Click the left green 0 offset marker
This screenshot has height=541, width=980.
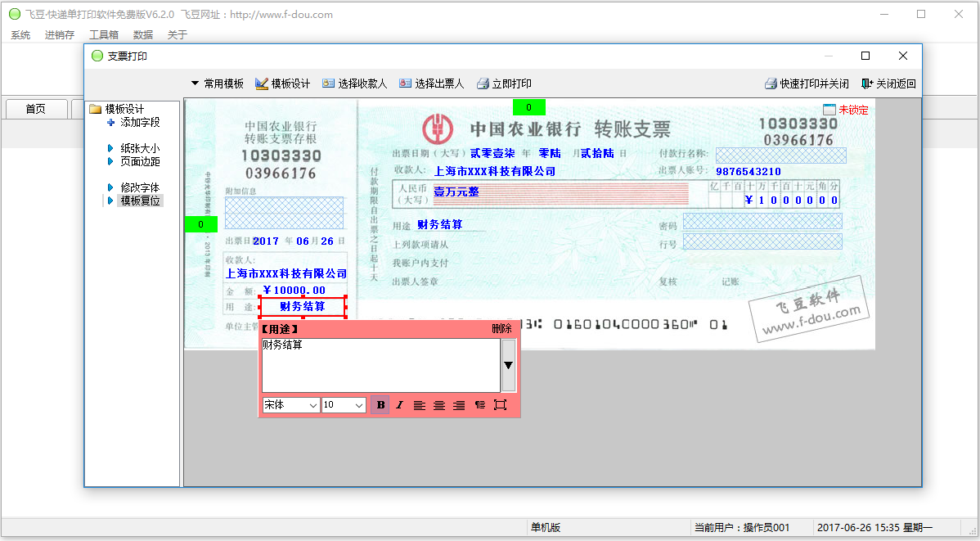pos(200,224)
